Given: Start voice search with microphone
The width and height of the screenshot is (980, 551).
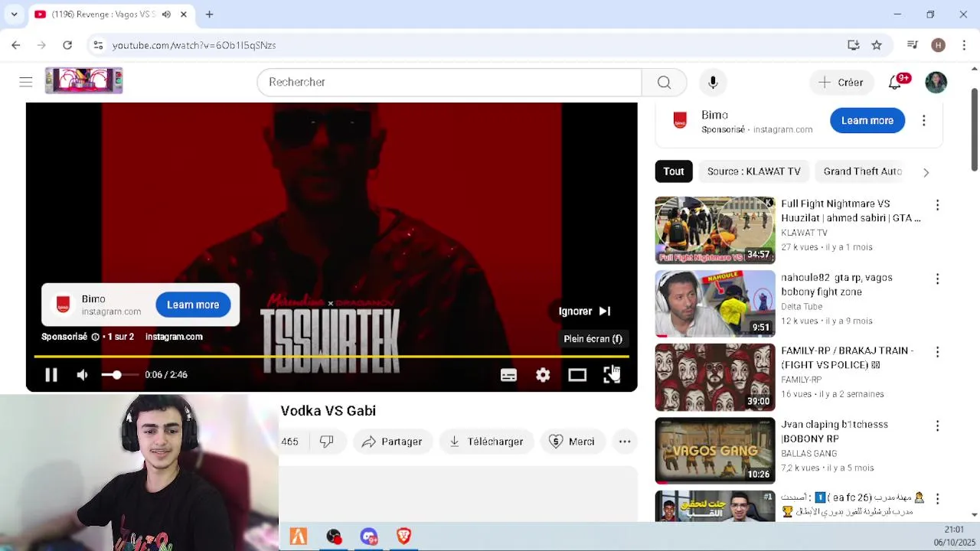Looking at the screenshot, I should tap(713, 82).
